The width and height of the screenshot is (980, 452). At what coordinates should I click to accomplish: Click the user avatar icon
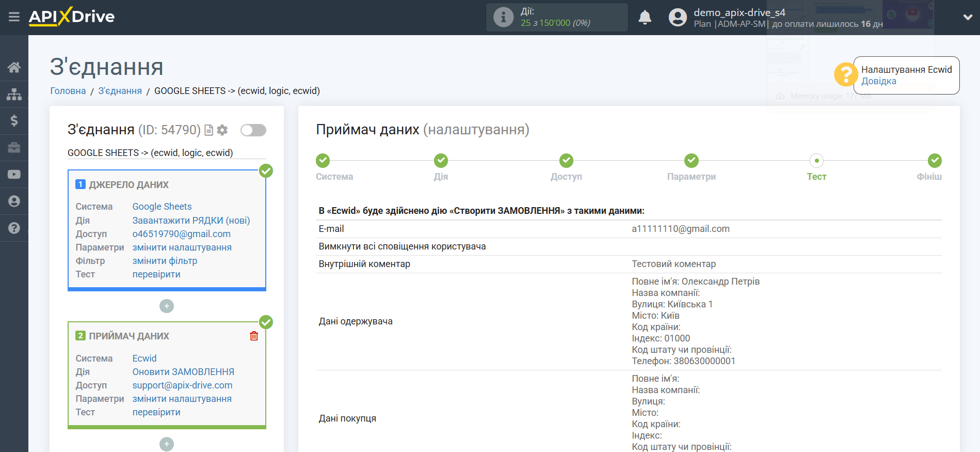678,18
